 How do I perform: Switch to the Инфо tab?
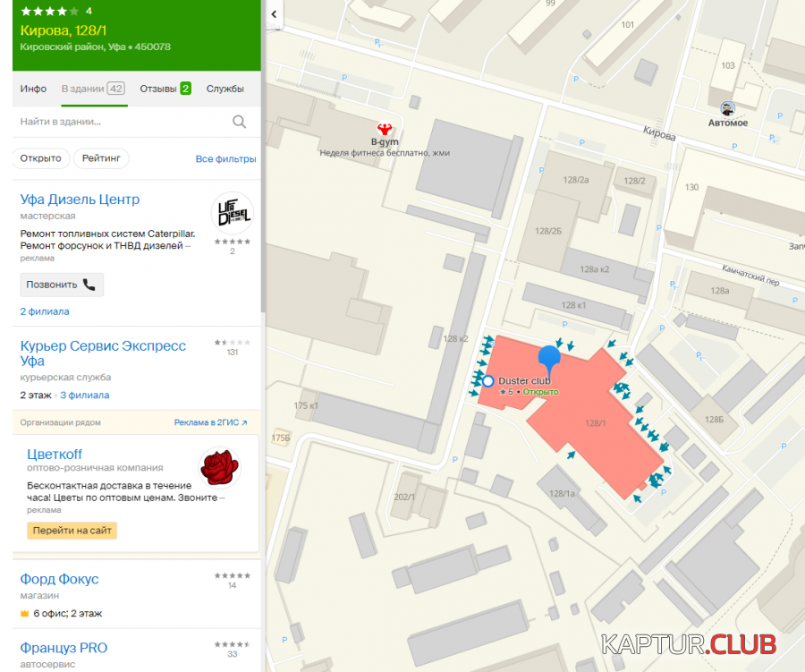(33, 89)
